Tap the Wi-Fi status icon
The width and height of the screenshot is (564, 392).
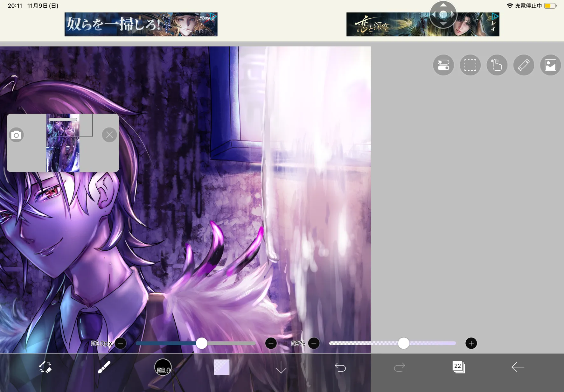pyautogui.click(x=510, y=6)
